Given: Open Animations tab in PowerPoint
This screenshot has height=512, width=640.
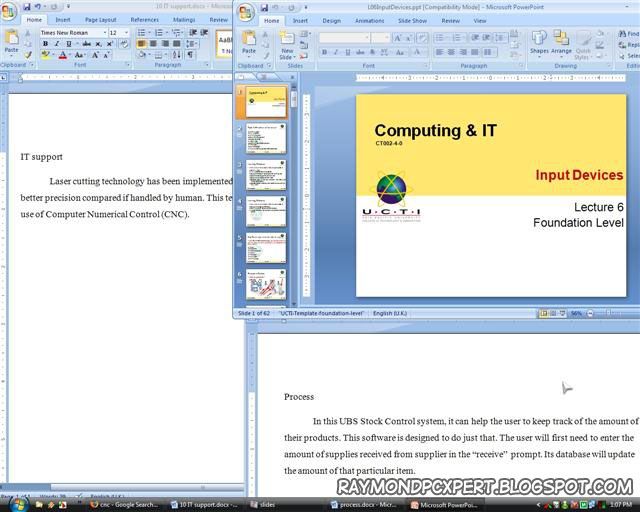Looking at the screenshot, I should click(369, 21).
